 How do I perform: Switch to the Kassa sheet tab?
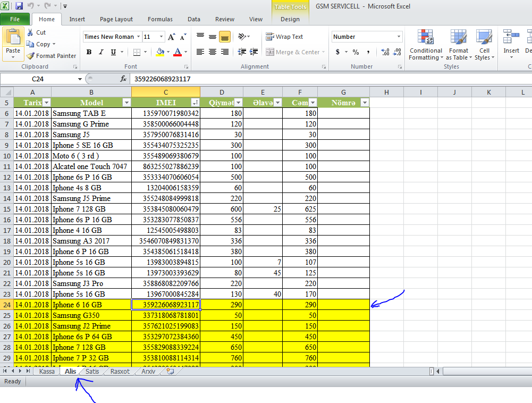click(47, 372)
